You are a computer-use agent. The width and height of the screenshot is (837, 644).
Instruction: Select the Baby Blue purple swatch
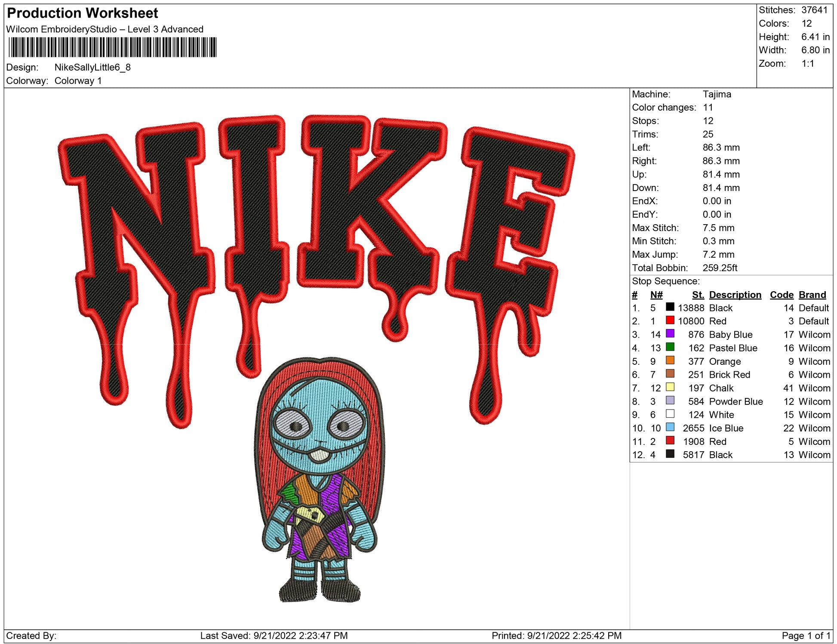tap(670, 333)
